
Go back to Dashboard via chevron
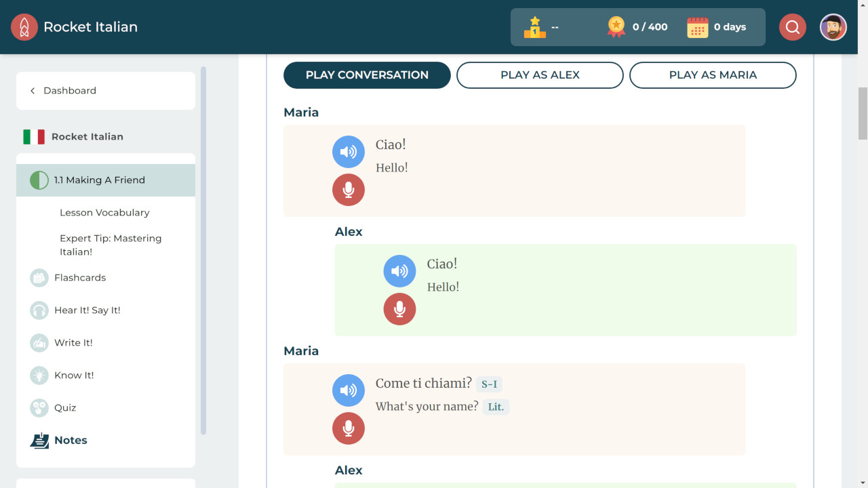[x=33, y=91]
